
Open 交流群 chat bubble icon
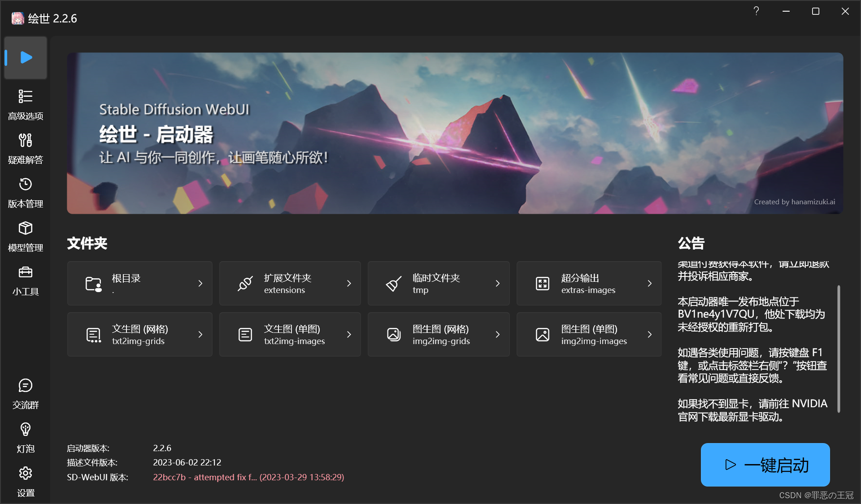coord(26,385)
